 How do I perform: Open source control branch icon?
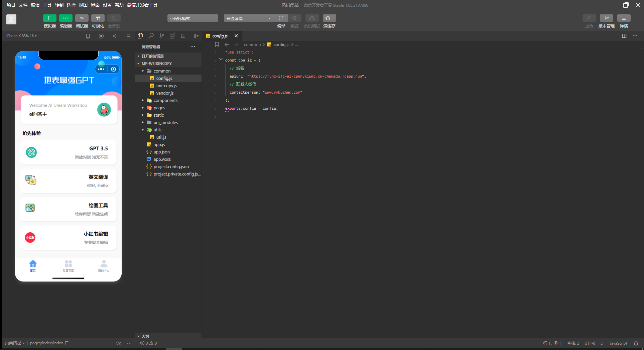(162, 36)
